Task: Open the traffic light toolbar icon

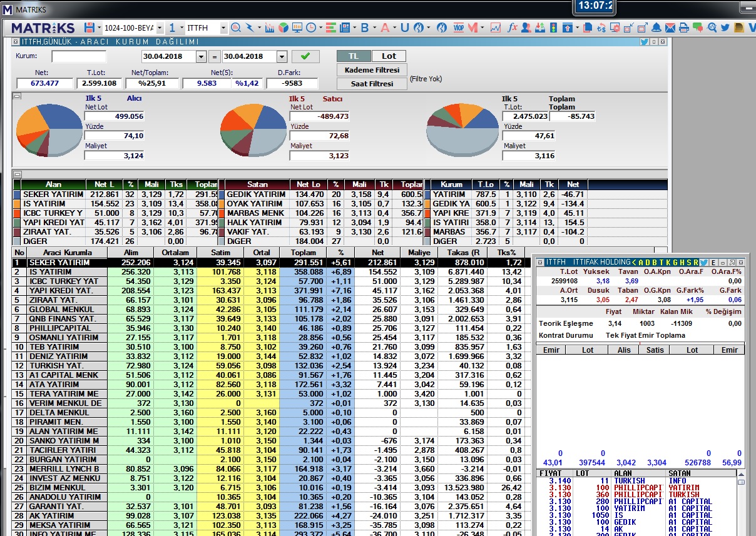Action: click(x=553, y=28)
